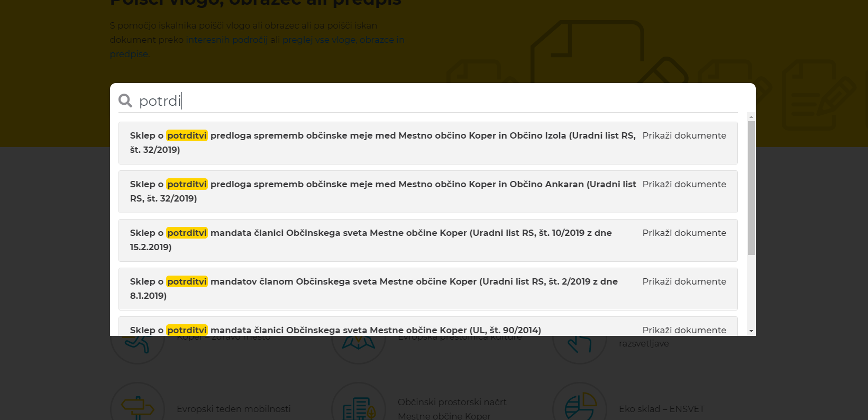Click the magnifier search icon
The height and width of the screenshot is (420, 868).
point(125,101)
